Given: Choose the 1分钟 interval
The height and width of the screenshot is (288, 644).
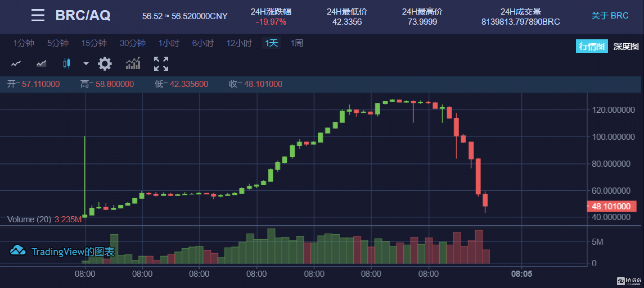Looking at the screenshot, I should tap(24, 43).
